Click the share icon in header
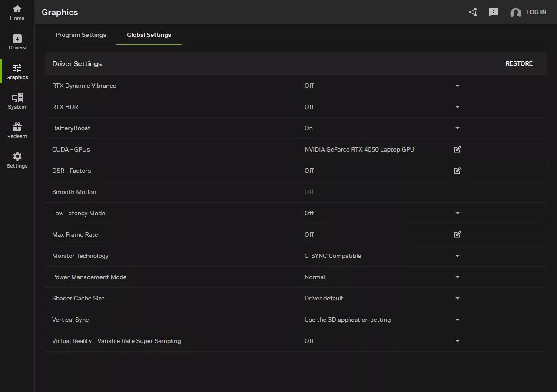557x392 pixels. tap(473, 12)
